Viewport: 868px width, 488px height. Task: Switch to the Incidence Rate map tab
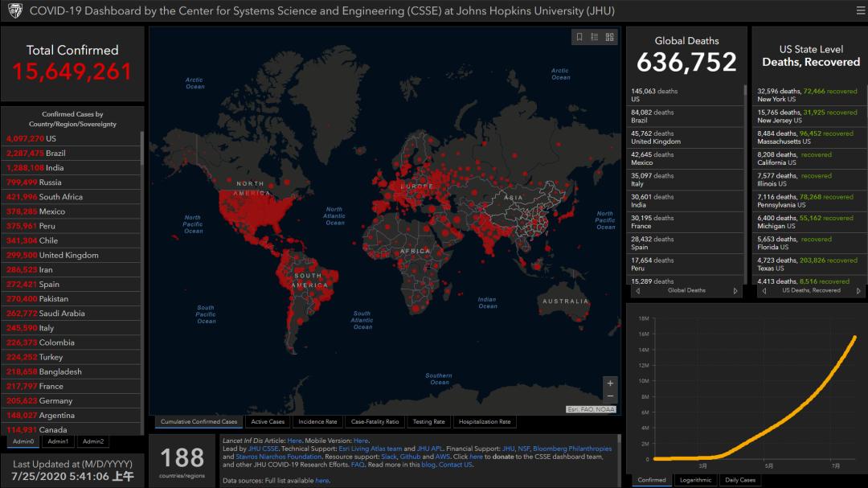(x=317, y=422)
